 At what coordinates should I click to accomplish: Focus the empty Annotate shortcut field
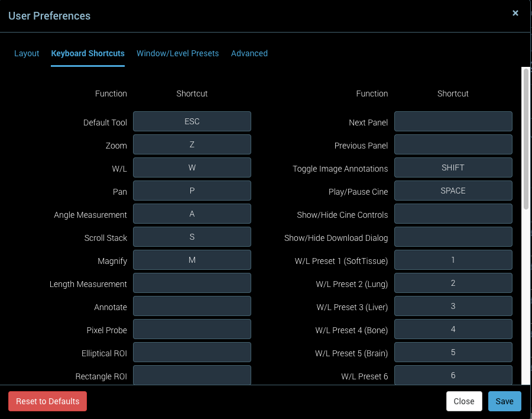[x=192, y=306]
